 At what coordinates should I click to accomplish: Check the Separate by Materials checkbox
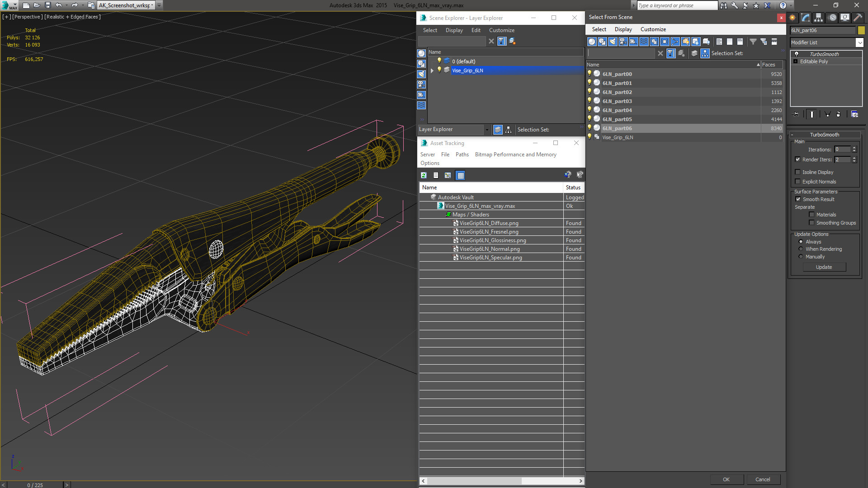coord(812,215)
